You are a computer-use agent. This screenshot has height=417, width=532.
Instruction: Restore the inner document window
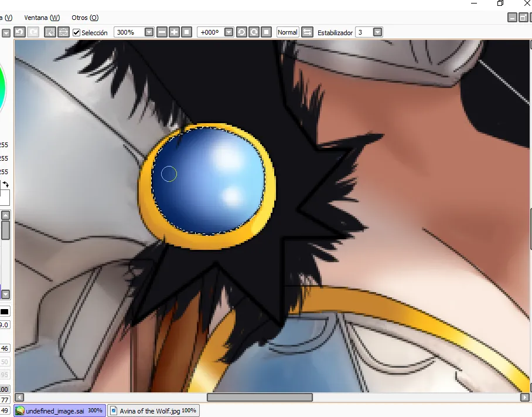(523, 18)
